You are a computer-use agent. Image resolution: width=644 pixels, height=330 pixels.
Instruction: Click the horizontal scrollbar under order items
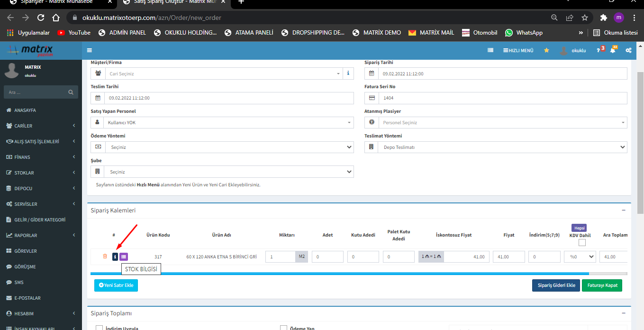[x=339, y=274]
